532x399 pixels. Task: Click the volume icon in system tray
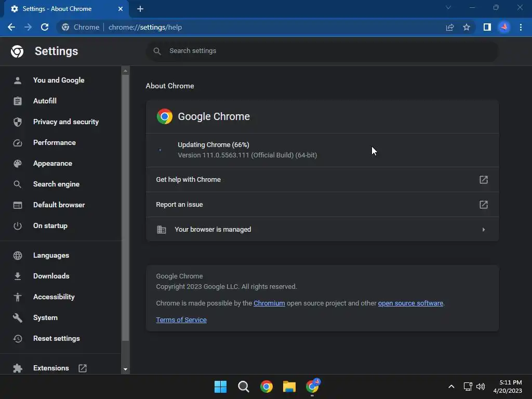pos(481,387)
